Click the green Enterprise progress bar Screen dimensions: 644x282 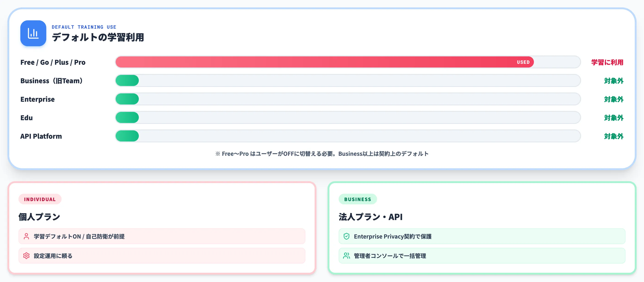pos(127,99)
